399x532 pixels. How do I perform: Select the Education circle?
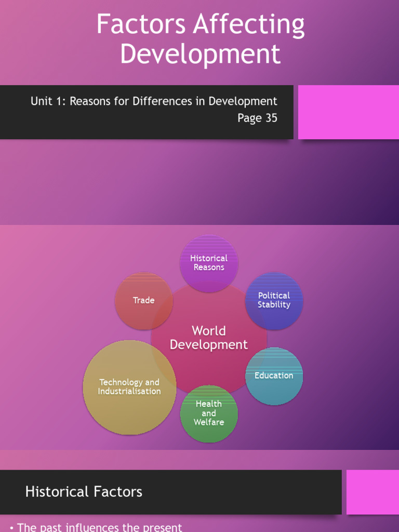[x=274, y=376]
